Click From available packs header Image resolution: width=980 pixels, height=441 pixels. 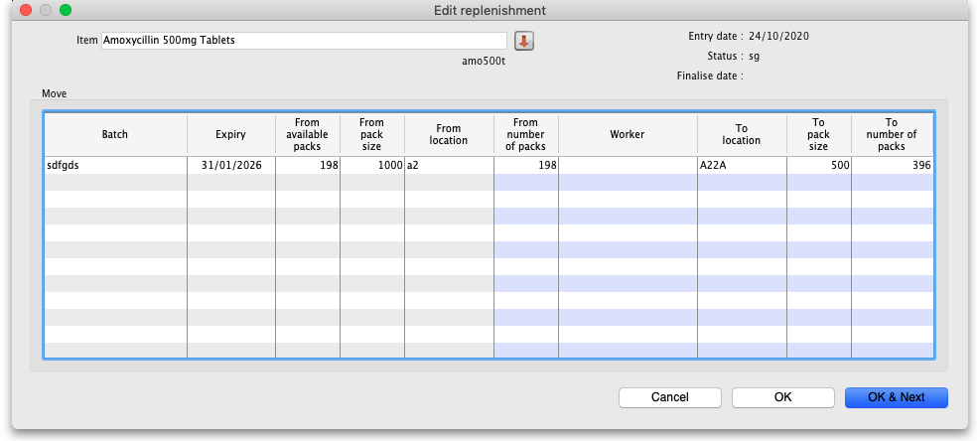[x=308, y=134]
